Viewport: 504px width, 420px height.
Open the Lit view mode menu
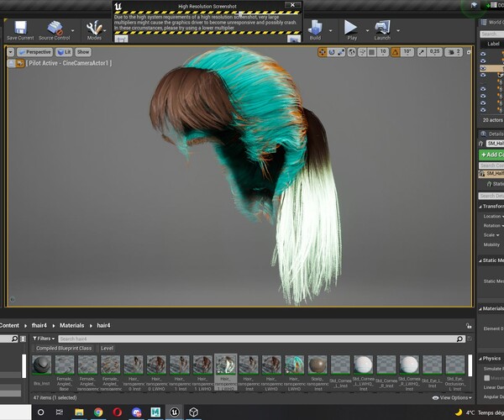click(64, 52)
